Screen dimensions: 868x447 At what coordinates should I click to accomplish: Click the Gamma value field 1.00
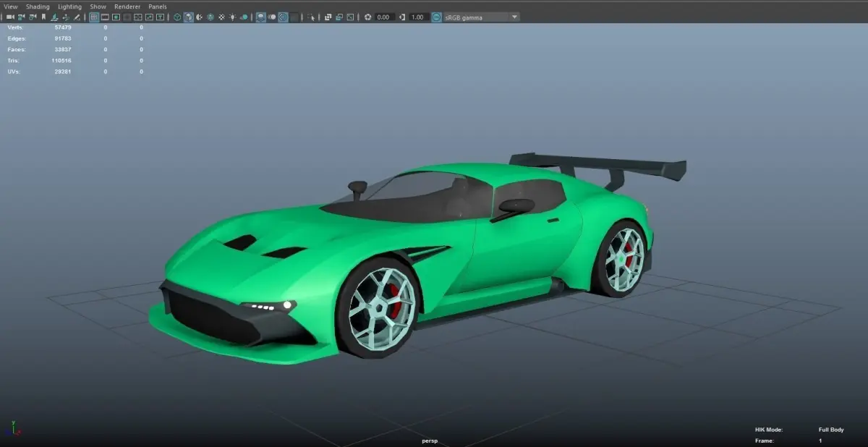pos(418,17)
